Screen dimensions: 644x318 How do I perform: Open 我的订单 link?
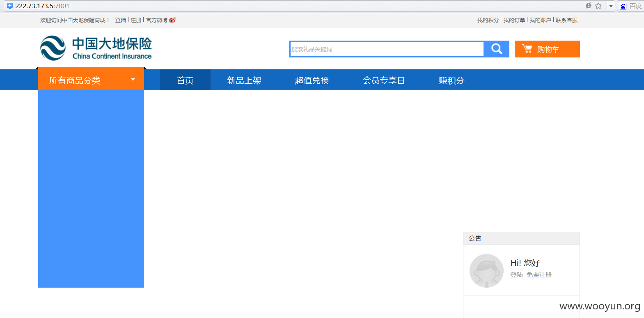(x=514, y=20)
